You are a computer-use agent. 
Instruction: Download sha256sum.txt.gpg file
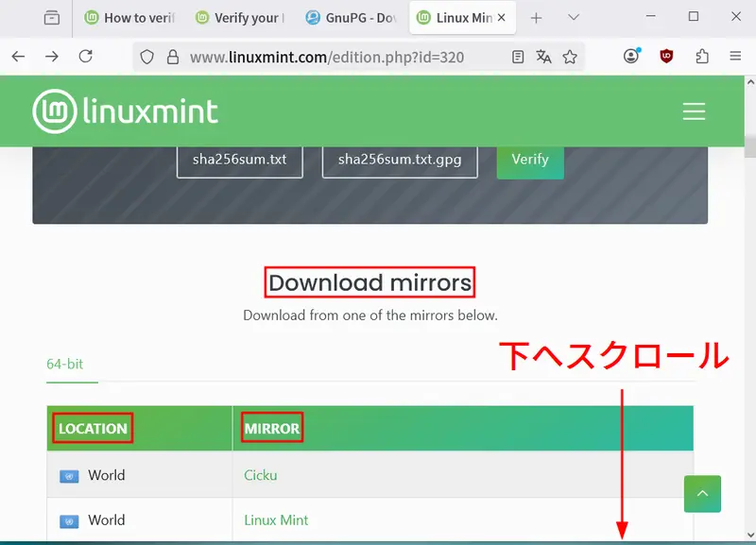pos(400,160)
